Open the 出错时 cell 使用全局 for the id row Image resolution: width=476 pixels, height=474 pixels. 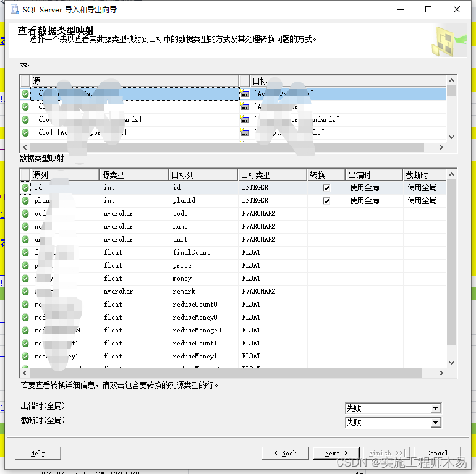tap(374, 187)
